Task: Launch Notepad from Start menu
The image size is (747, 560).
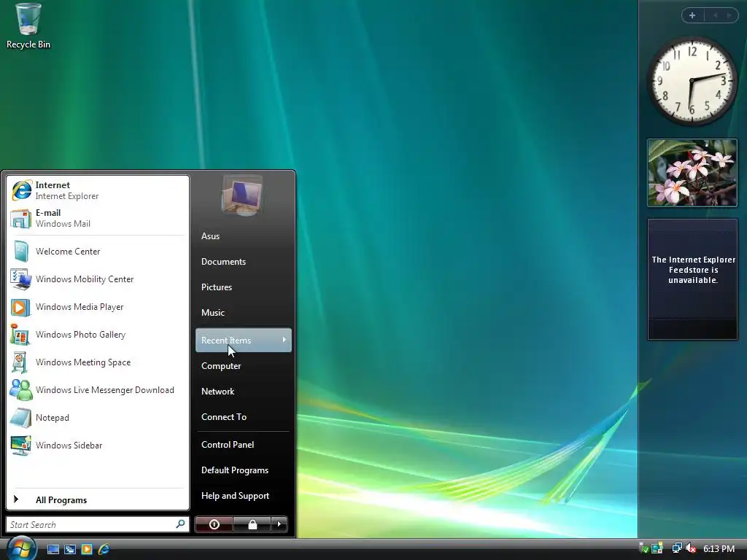Action: pos(98,418)
